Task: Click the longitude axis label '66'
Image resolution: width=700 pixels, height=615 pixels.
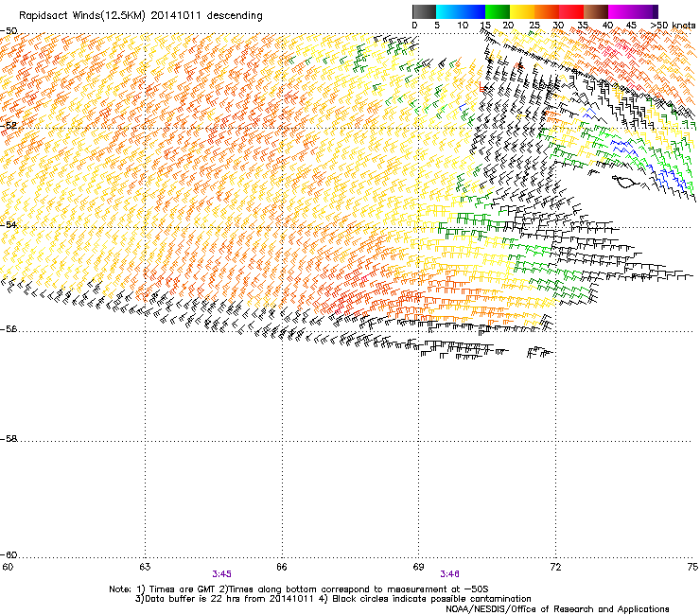Action: pos(282,567)
